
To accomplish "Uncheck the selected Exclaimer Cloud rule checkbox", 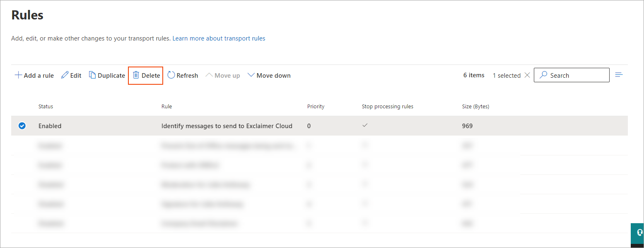I will [22, 126].
